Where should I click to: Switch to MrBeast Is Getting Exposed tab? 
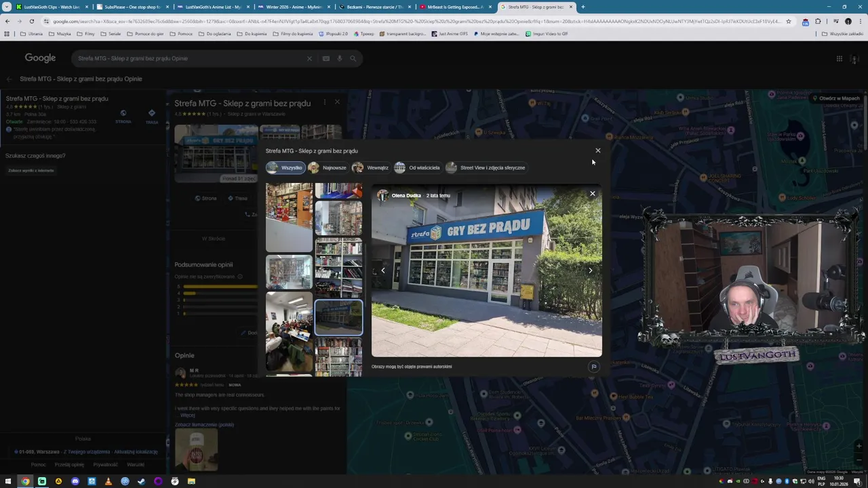(x=455, y=7)
